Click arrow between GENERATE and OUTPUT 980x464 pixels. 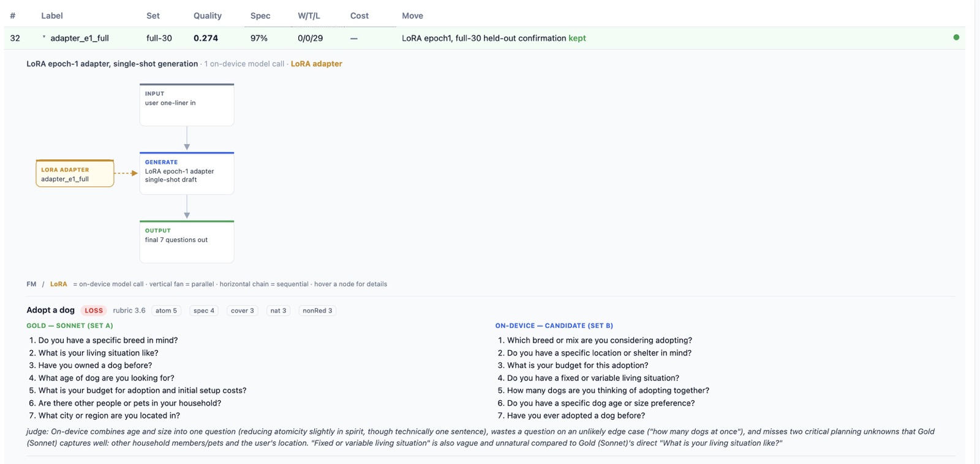tap(187, 207)
